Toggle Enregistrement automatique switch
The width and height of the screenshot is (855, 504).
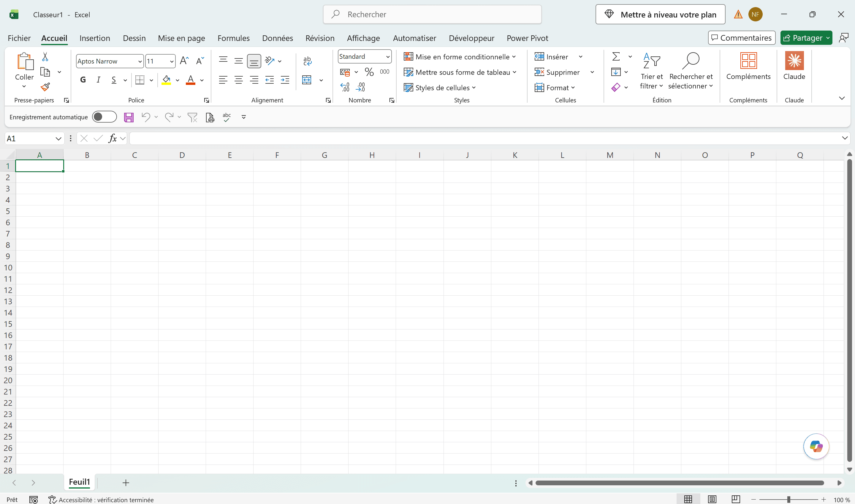tap(104, 117)
